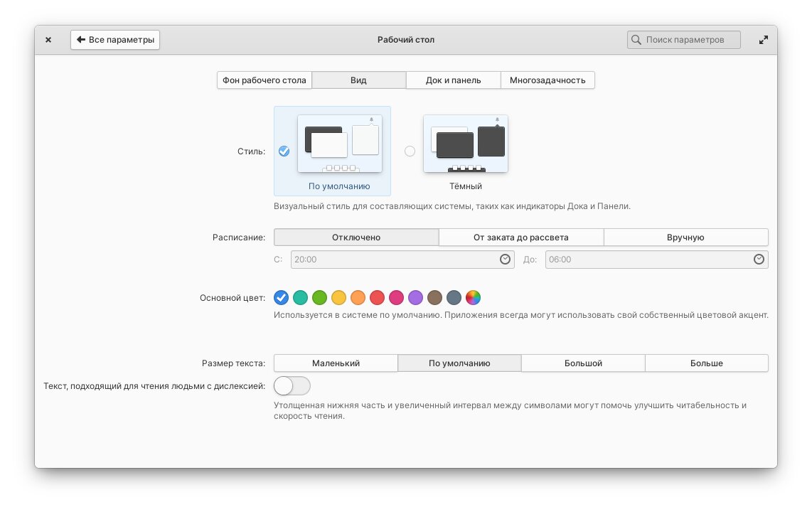
Task: Choose Больше text size
Action: (706, 363)
